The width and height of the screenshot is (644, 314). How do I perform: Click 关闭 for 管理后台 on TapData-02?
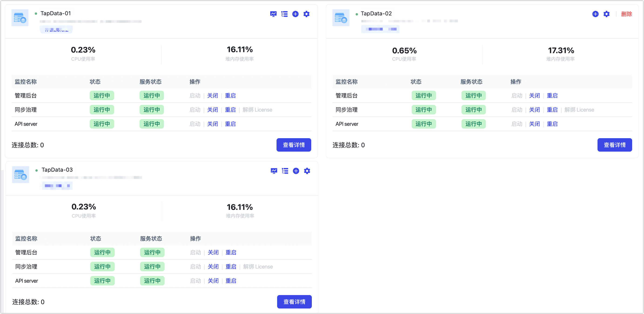coord(534,96)
